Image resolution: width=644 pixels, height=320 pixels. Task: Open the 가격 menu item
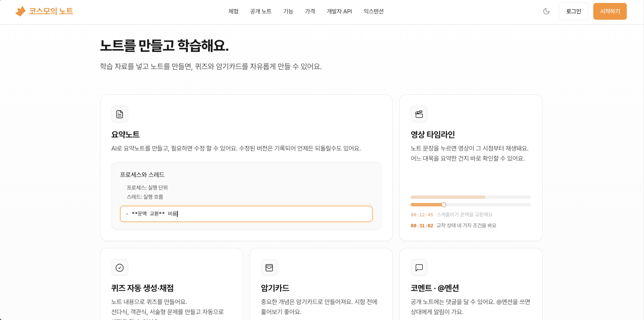[x=310, y=11]
